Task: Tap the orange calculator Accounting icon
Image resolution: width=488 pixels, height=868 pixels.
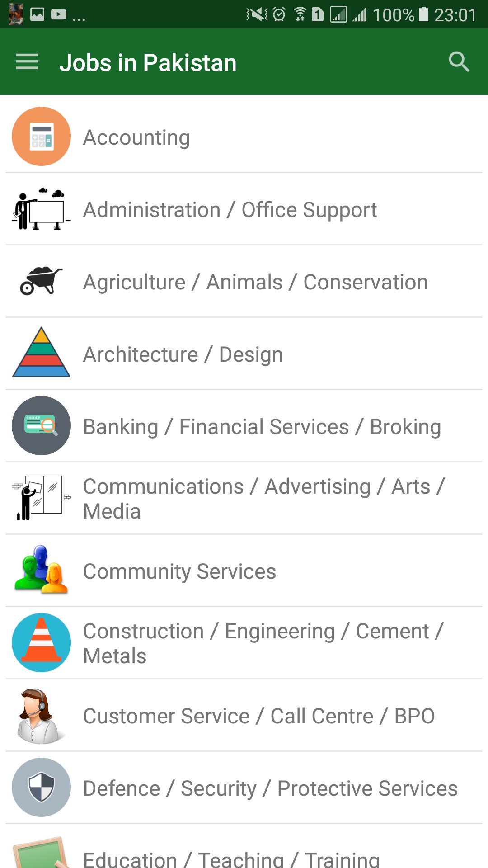Action: click(41, 137)
